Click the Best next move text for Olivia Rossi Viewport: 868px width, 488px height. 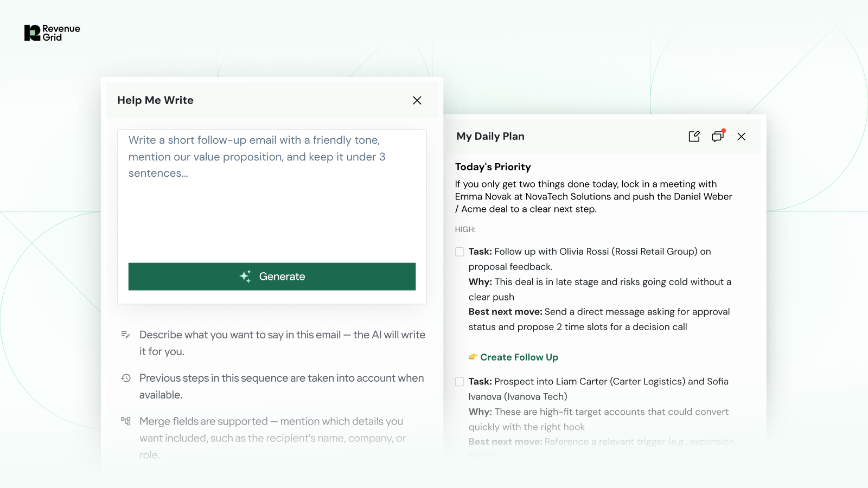[x=599, y=319]
